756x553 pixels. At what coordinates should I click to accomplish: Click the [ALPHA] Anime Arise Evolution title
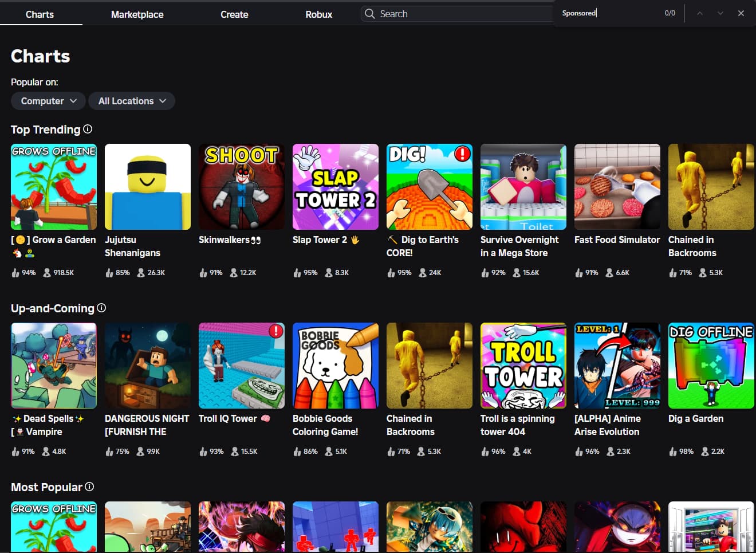(x=608, y=425)
